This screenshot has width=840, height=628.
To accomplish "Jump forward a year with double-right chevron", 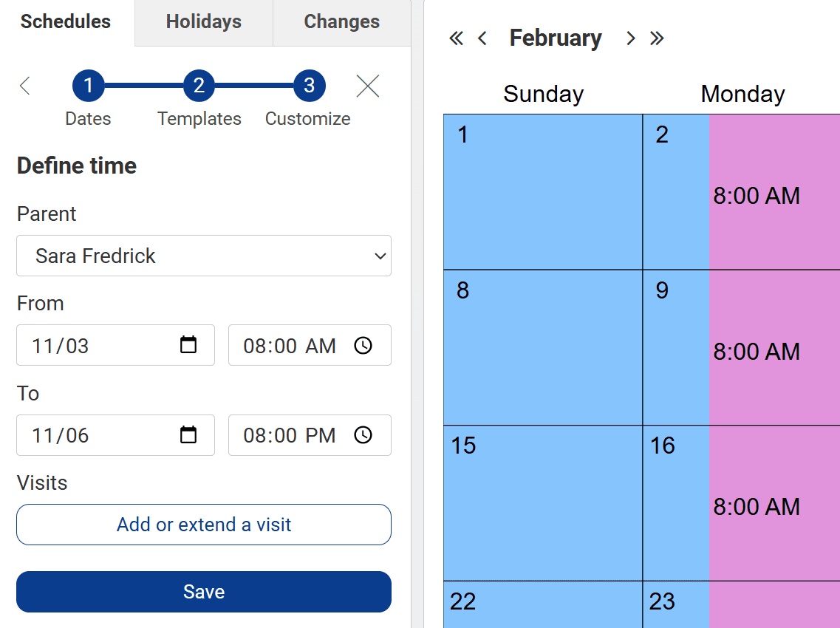I will pos(657,38).
